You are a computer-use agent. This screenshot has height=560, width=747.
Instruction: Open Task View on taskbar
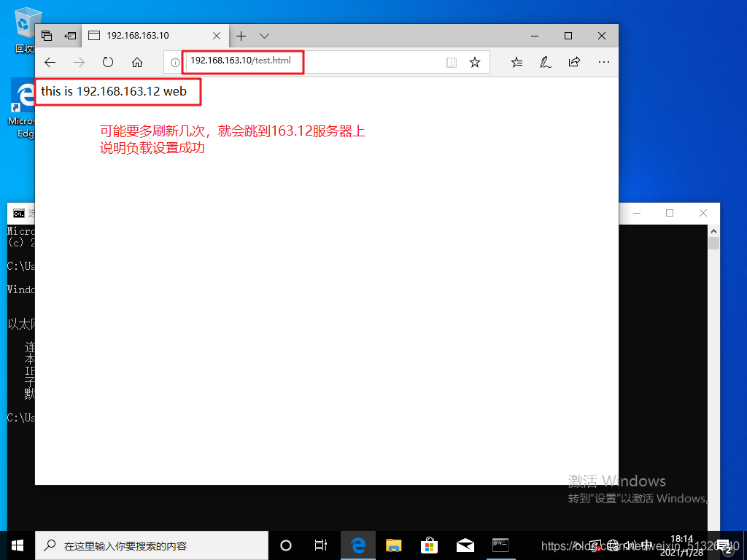(321, 545)
